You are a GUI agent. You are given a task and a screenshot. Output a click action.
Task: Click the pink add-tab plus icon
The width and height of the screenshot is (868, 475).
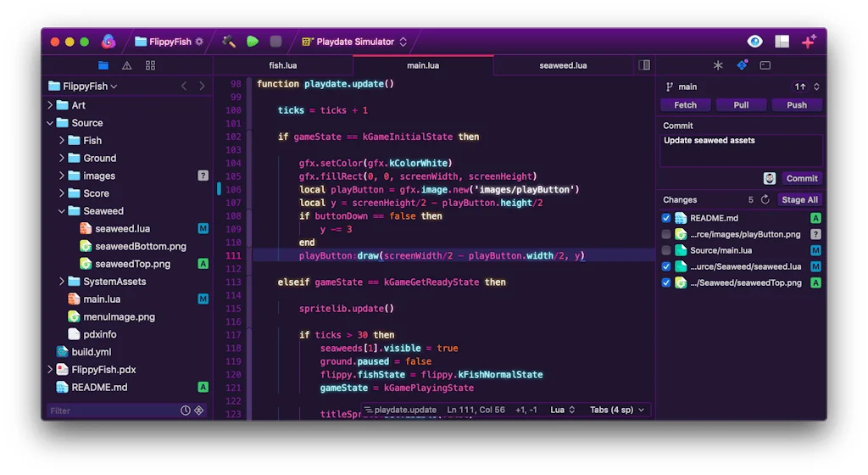pos(809,42)
